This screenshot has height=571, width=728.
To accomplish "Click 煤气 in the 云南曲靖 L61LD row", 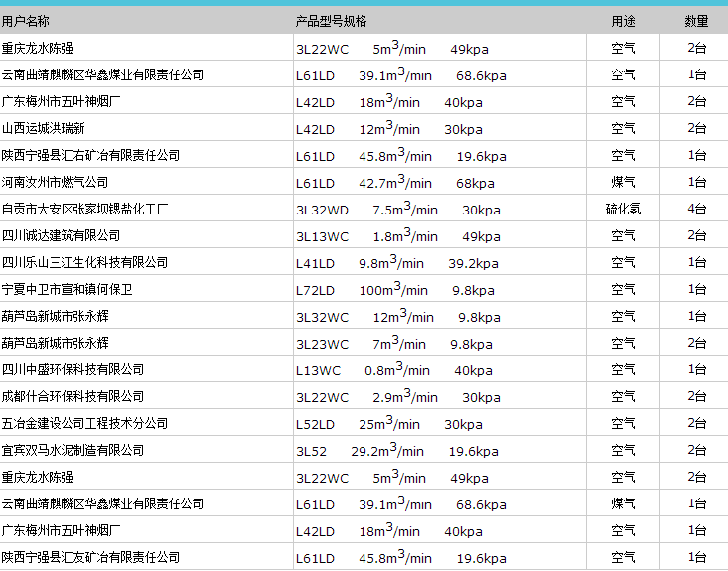I will point(623,503).
